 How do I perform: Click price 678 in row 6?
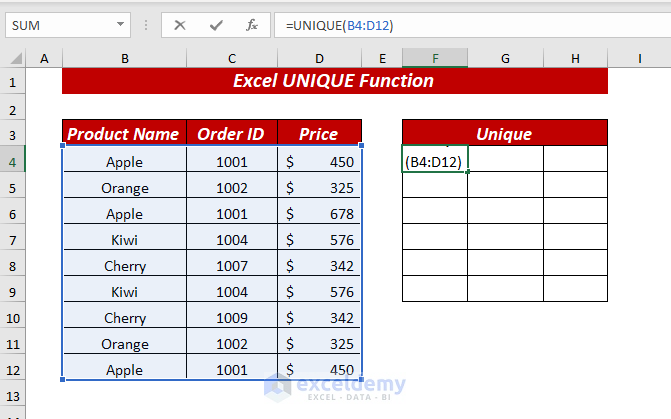320,211
